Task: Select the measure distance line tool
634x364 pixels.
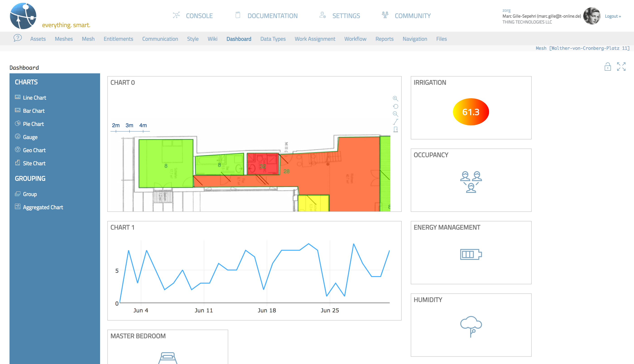Action: tap(395, 122)
